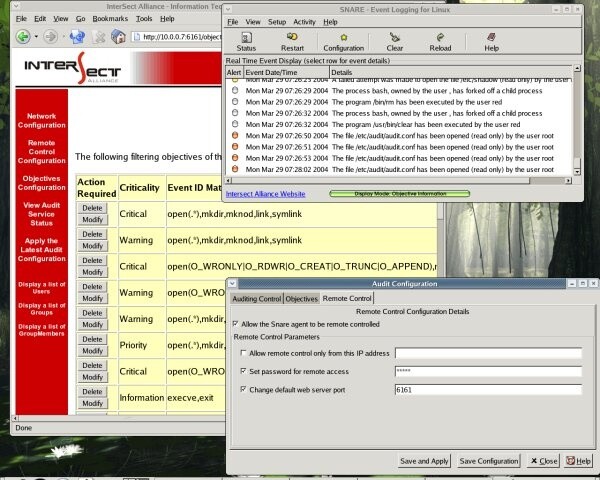
Task: Click the Alert column header in SNARE
Action: [234, 72]
